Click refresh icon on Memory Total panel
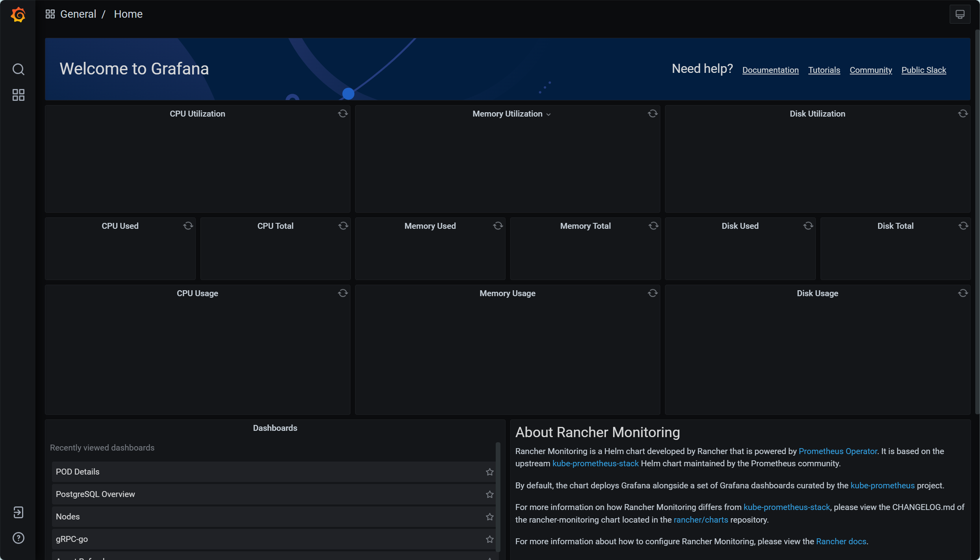The width and height of the screenshot is (980, 560). (653, 226)
